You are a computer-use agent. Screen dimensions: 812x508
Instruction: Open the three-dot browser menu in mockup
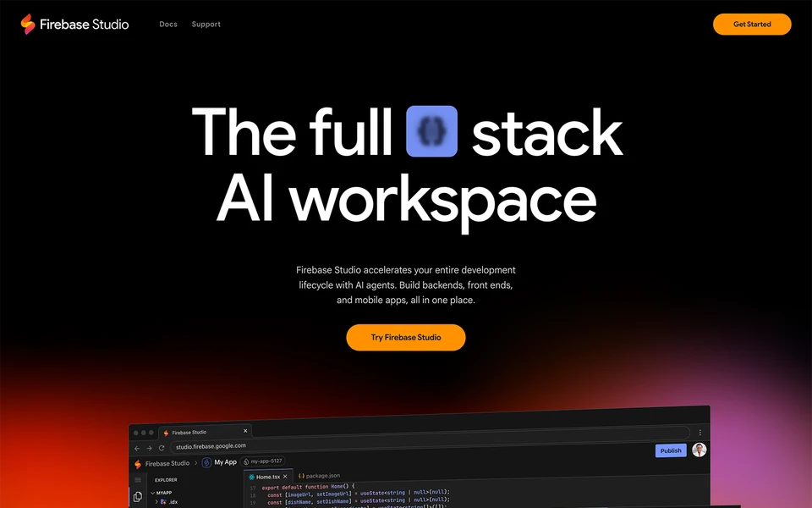[x=700, y=433]
